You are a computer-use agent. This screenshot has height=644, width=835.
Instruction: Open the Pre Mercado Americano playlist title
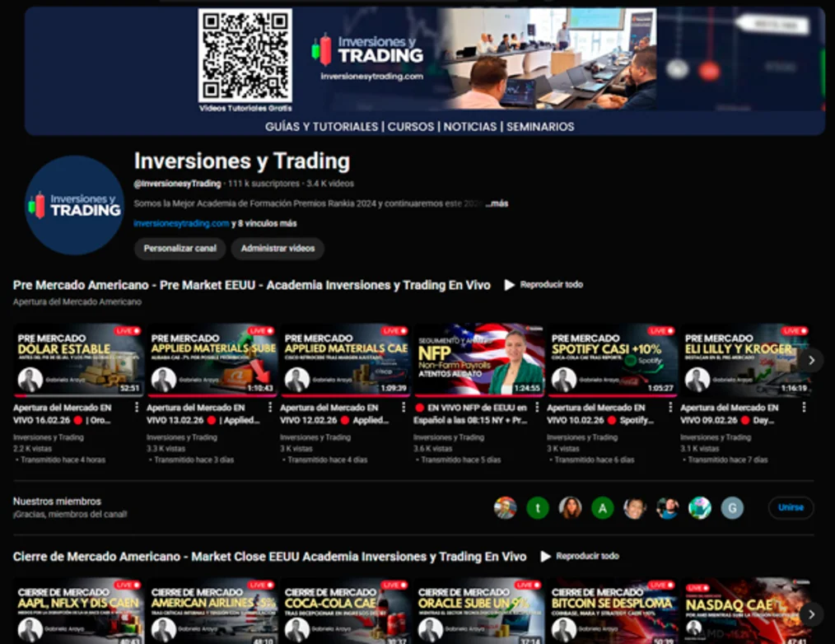(251, 286)
